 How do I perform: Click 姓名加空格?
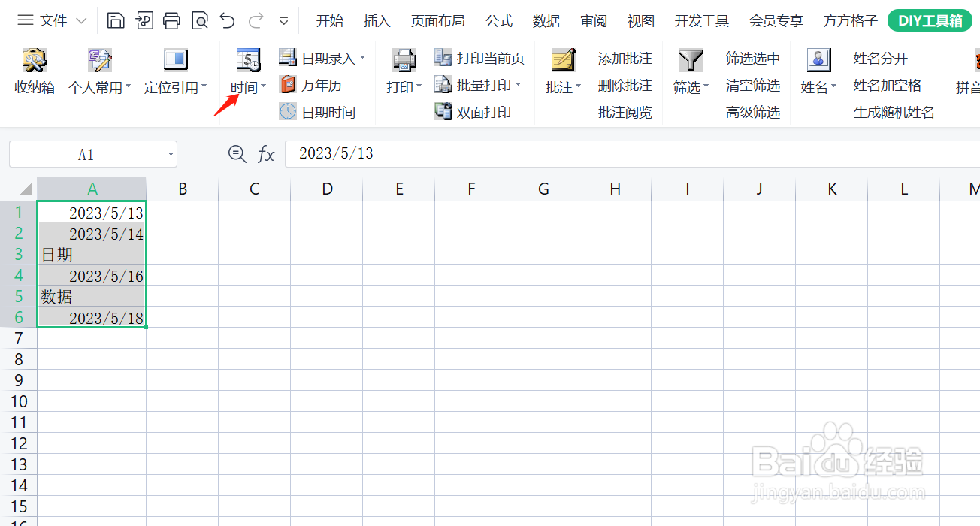888,85
